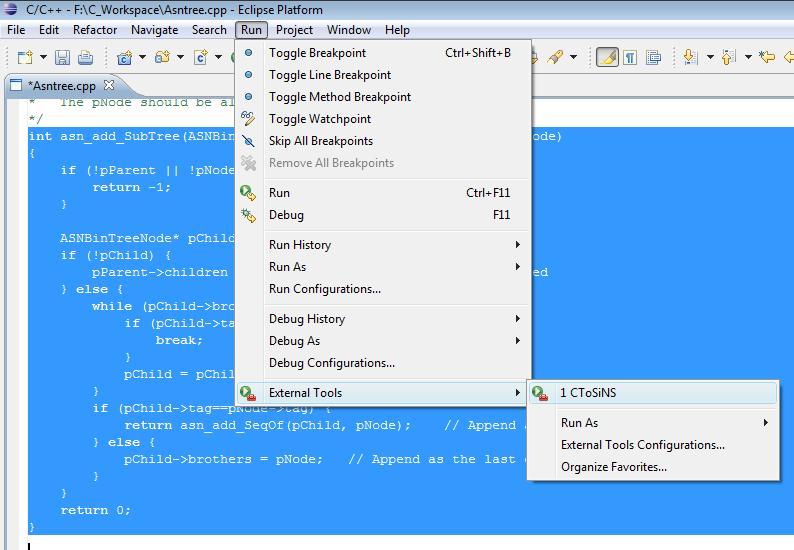Screen dimensions: 794x550
Task: Select the External Tools menu entry
Action: [383, 393]
